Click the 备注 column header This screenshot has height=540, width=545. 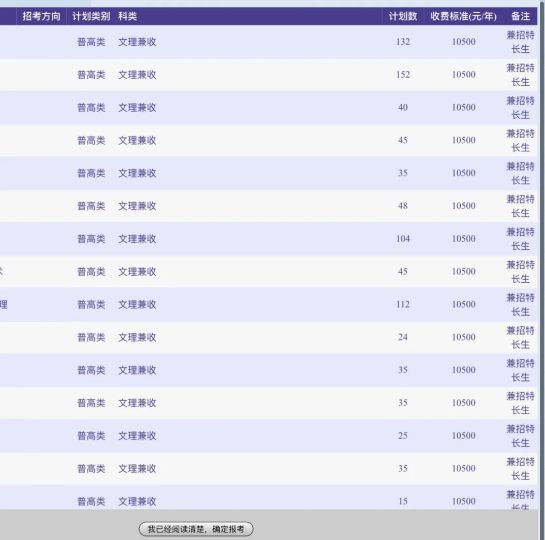pyautogui.click(x=520, y=16)
